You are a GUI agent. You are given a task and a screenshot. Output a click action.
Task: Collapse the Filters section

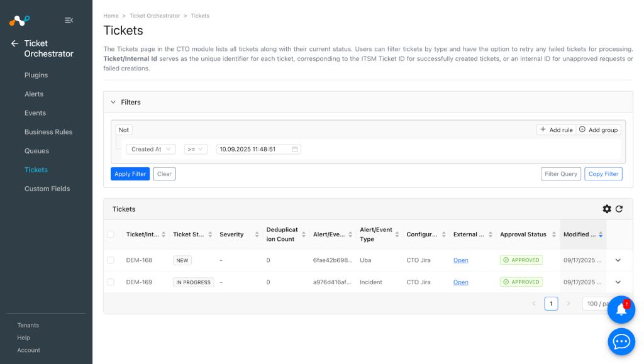(x=113, y=102)
